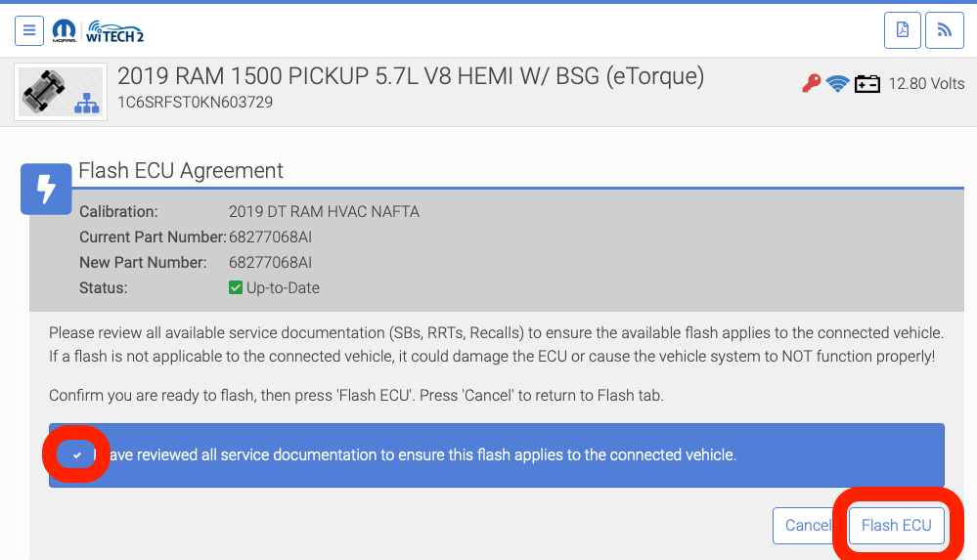The height and width of the screenshot is (560, 977).
Task: Open the hamburger navigation menu
Action: click(29, 30)
